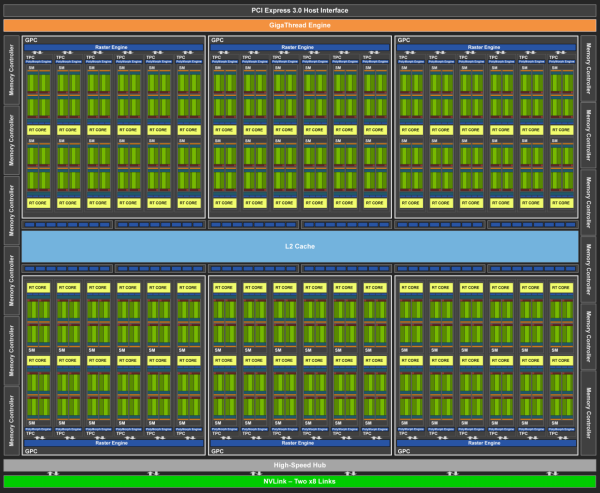Image resolution: width=600 pixels, height=493 pixels.
Task: Click the GPC label of top-left cluster
Action: coord(33,41)
